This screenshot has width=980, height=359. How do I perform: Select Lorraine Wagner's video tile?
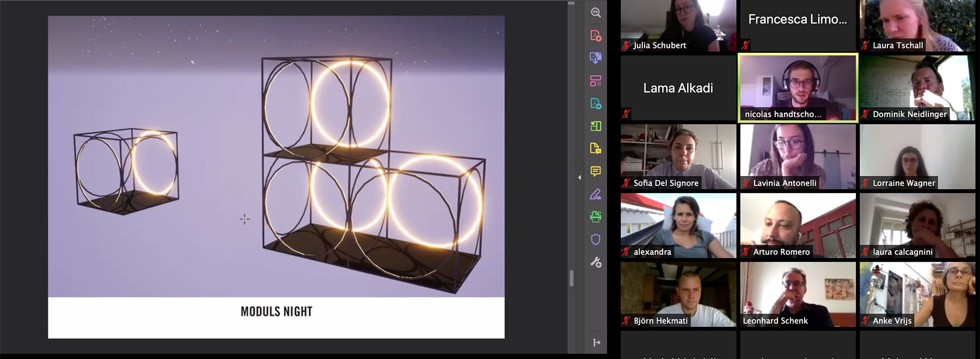[917, 157]
